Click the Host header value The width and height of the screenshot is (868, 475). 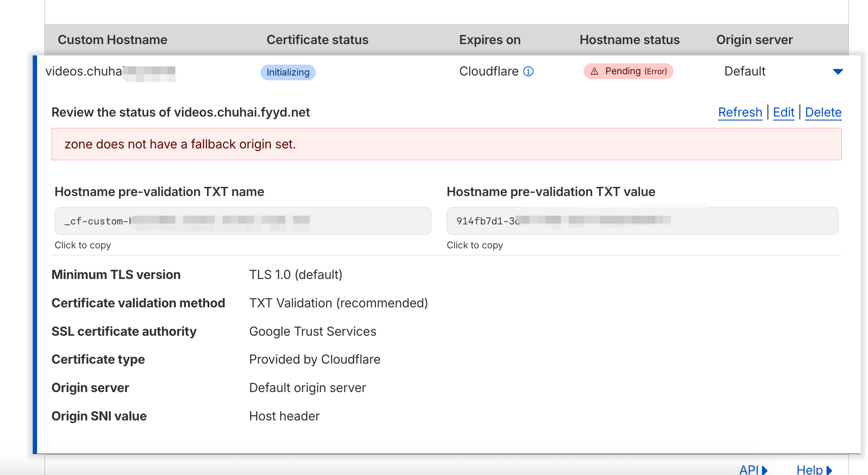pos(284,416)
